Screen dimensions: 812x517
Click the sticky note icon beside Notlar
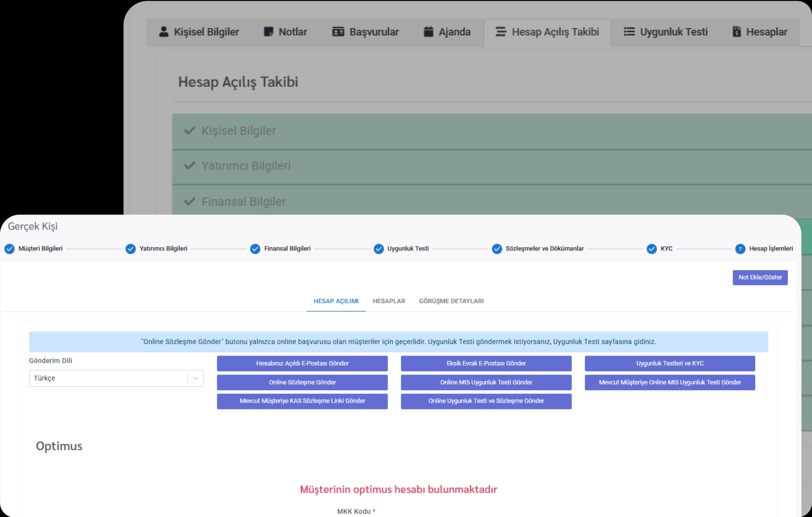268,32
